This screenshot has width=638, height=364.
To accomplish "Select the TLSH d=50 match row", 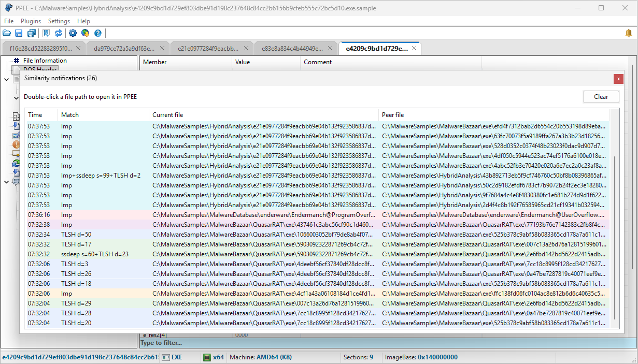I will click(x=317, y=235).
